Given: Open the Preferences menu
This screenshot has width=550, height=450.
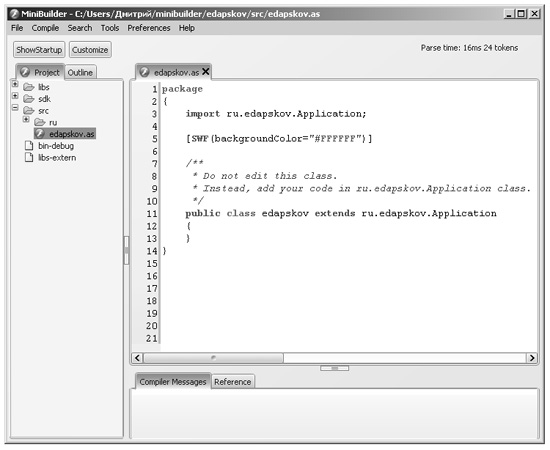Looking at the screenshot, I should click(149, 28).
